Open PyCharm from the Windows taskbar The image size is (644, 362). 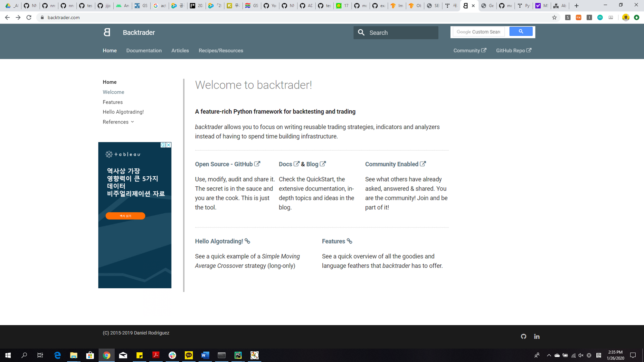(x=238, y=355)
